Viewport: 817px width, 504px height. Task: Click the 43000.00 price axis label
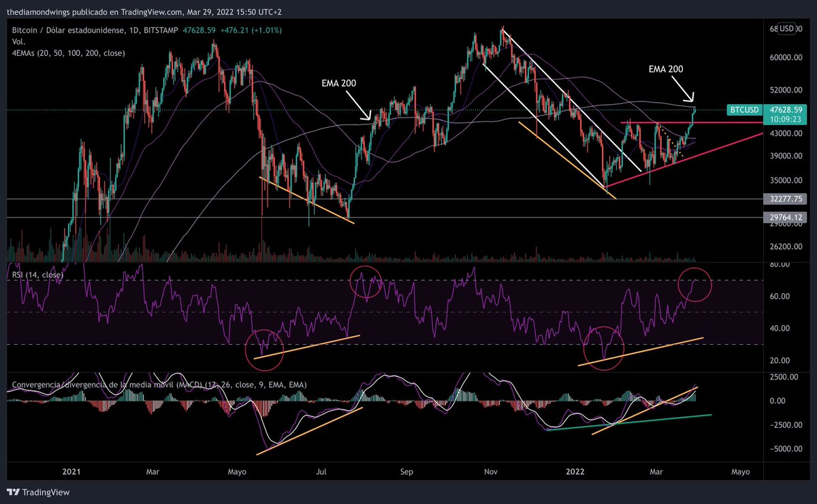[785, 134]
